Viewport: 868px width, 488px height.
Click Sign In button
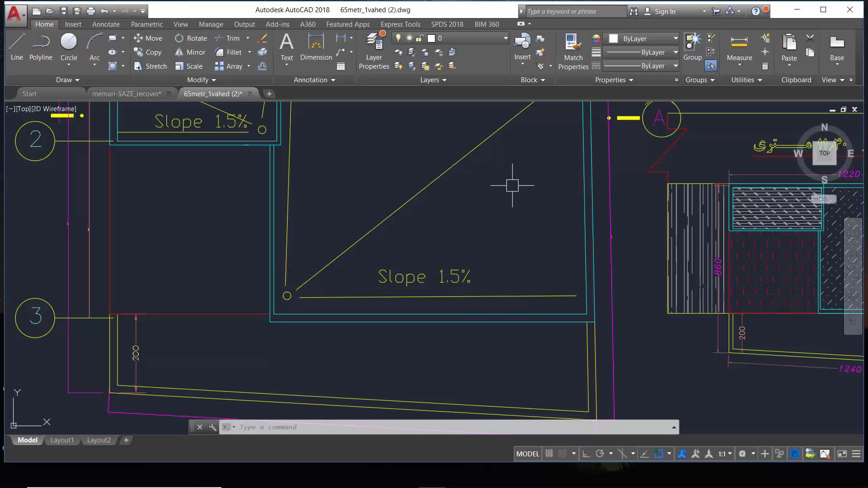(665, 11)
